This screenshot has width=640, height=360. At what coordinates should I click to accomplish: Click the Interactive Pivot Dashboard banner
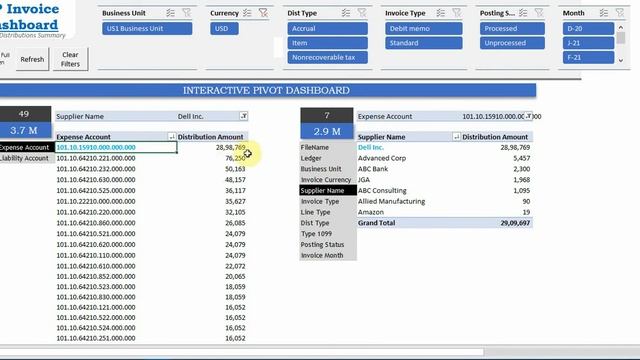[267, 90]
